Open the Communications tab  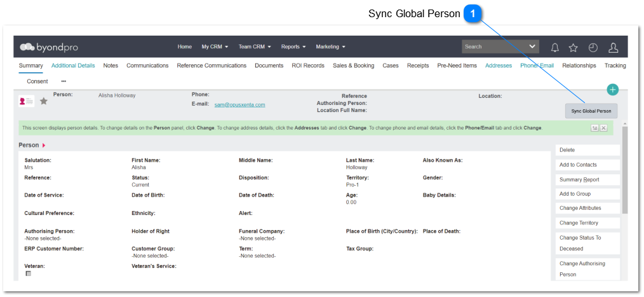click(x=147, y=66)
